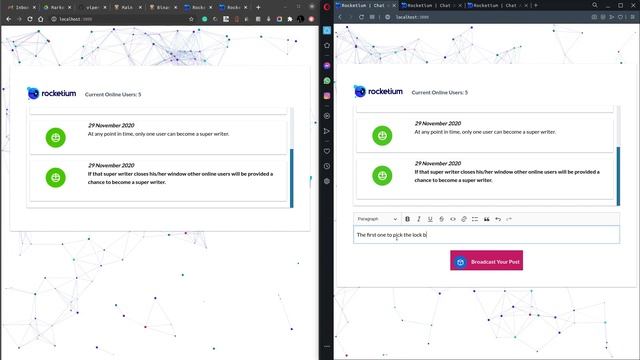Click the heart icon in Opera's address bar
Viewport: 640px width, 360px height.
click(620, 17)
